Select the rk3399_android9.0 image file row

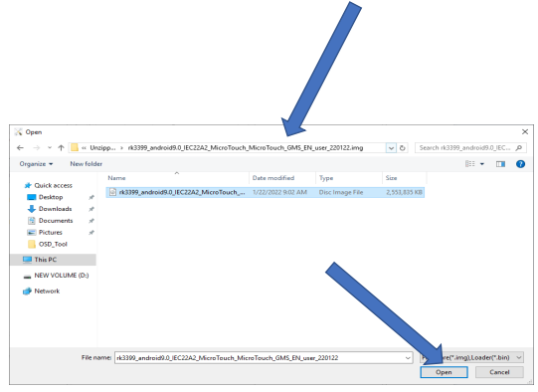(x=266, y=193)
